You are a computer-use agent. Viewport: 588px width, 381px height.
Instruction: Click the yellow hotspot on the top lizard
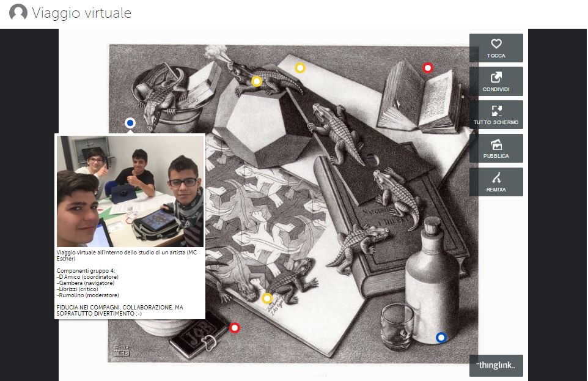(257, 81)
